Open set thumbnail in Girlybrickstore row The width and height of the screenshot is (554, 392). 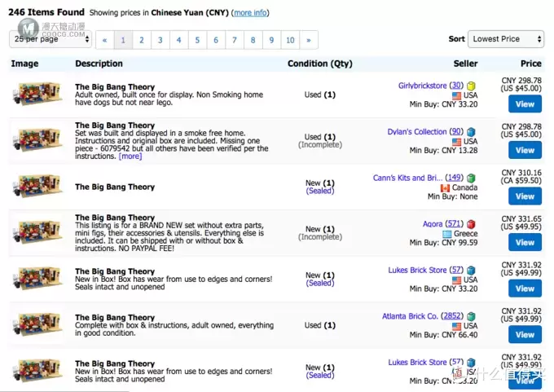[37, 94]
